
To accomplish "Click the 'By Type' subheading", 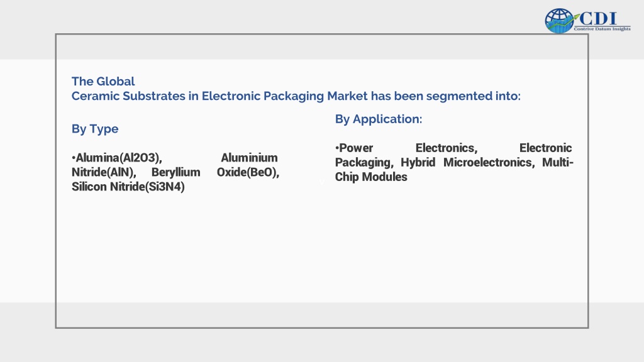I will [x=95, y=129].
